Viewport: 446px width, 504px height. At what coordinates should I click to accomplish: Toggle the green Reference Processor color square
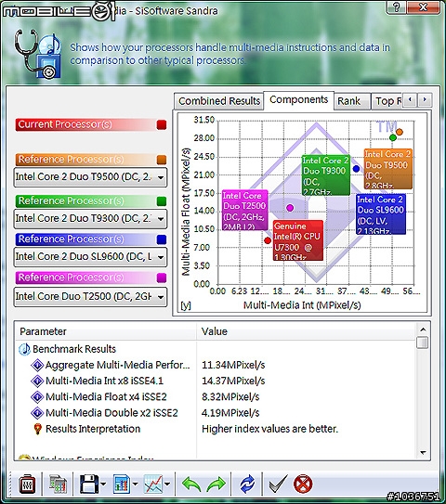162,201
